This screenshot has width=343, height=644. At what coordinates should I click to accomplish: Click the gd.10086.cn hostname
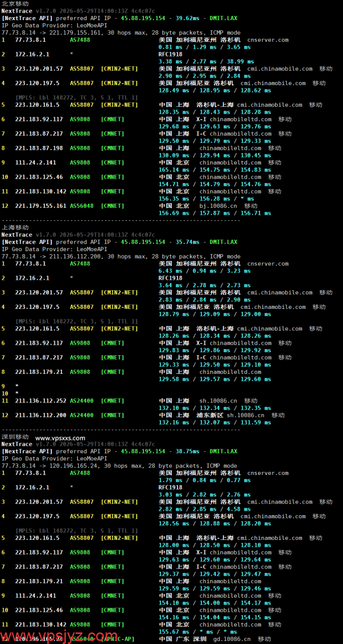232,639
